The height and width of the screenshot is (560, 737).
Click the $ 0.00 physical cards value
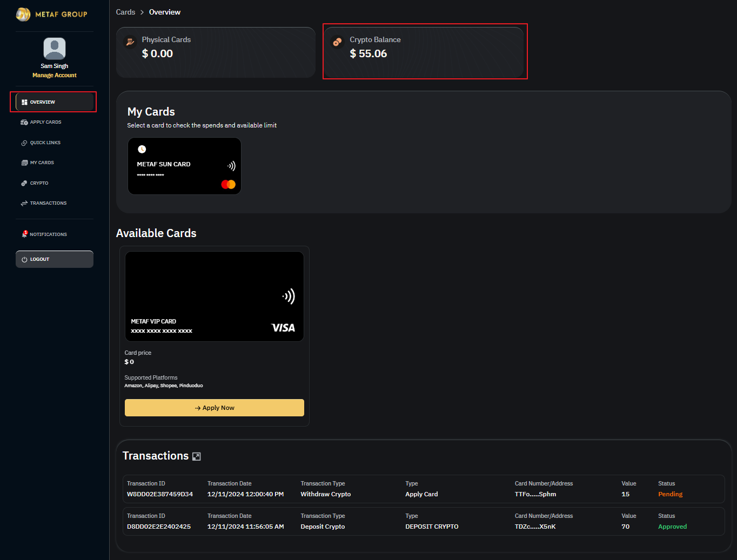[x=157, y=53]
